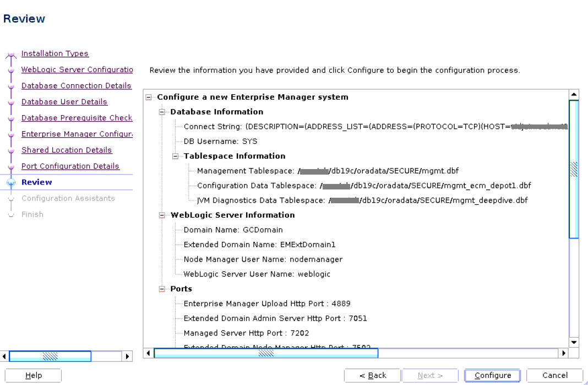This screenshot has width=588, height=385.
Task: Open Database Connection Details step
Action: pos(76,85)
